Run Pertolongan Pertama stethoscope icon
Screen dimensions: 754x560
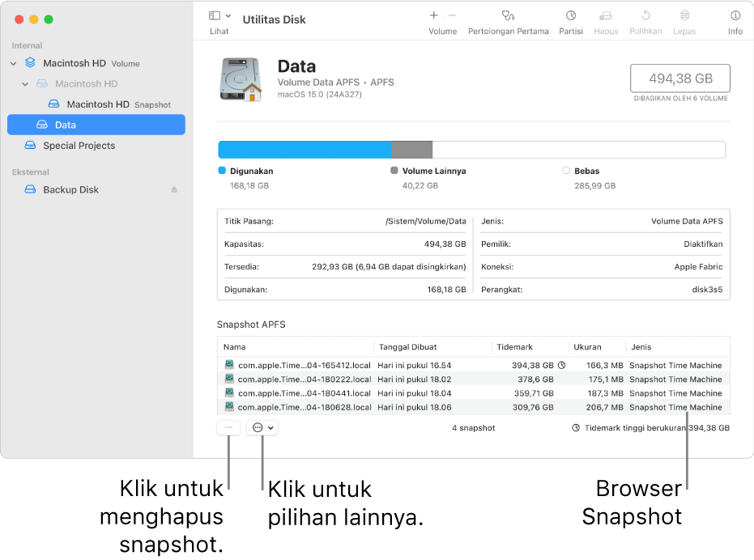(509, 15)
